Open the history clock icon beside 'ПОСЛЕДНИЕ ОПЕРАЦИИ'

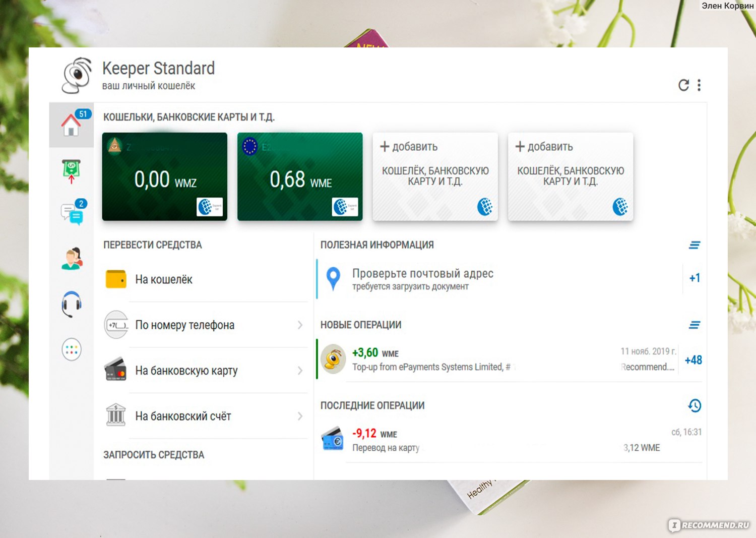695,405
